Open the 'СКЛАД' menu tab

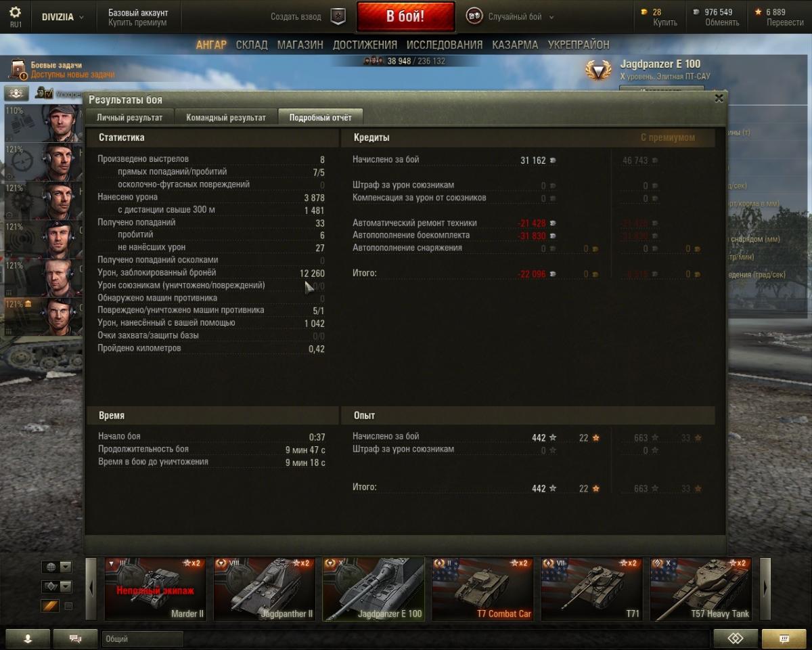[252, 45]
